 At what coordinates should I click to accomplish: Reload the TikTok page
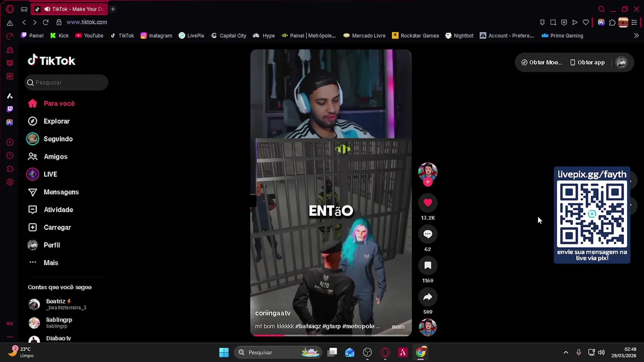tap(45, 22)
